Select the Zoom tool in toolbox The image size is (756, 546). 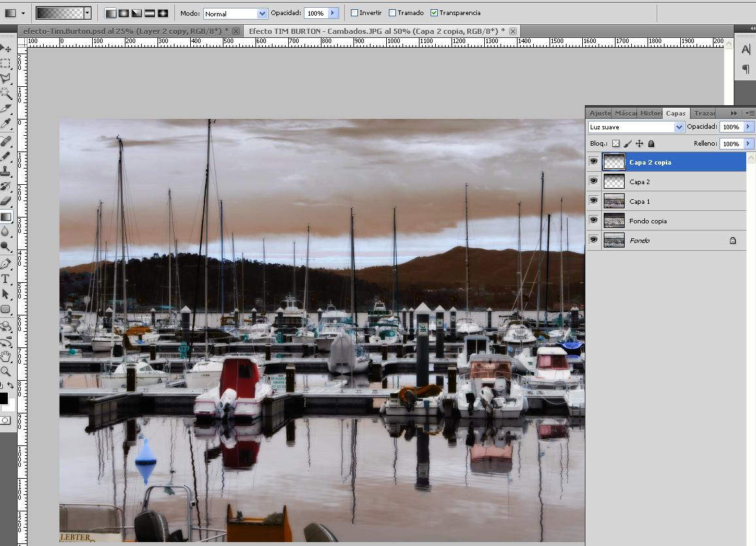click(x=6, y=371)
